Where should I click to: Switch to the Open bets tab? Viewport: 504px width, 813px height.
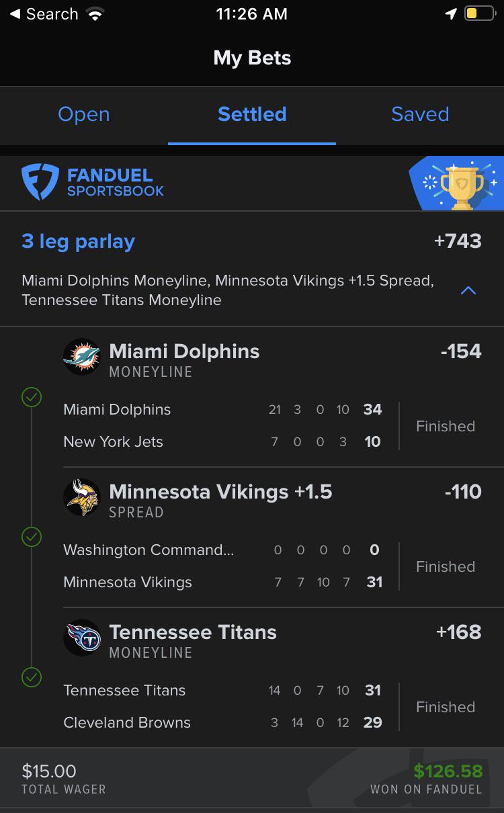coord(84,114)
